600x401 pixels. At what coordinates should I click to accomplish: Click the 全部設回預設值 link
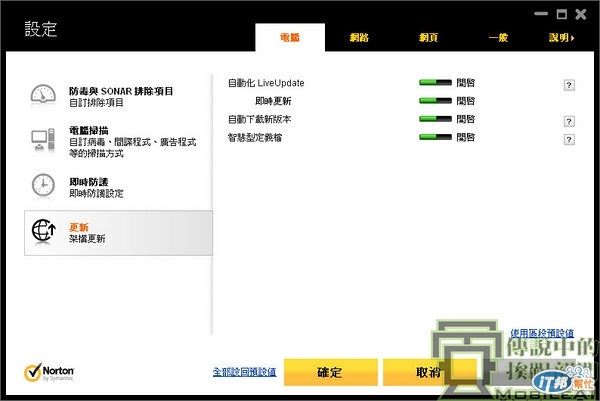coord(245,372)
